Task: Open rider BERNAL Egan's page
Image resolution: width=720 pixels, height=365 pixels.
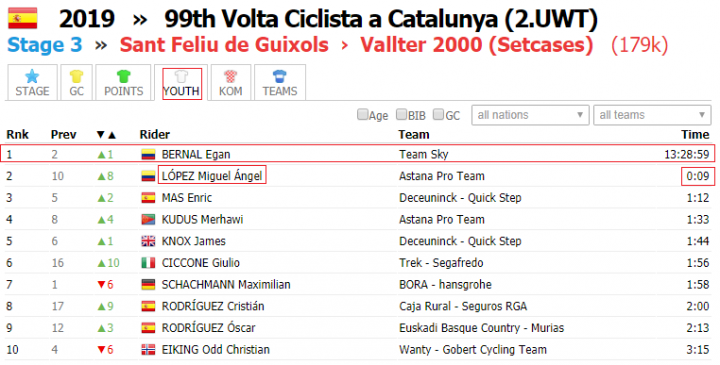Action: tap(196, 154)
